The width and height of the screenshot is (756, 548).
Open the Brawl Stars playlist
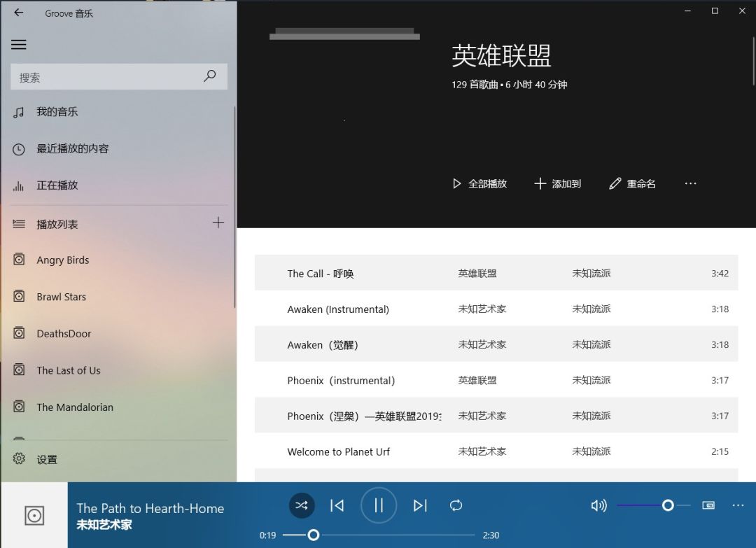[x=118, y=297]
